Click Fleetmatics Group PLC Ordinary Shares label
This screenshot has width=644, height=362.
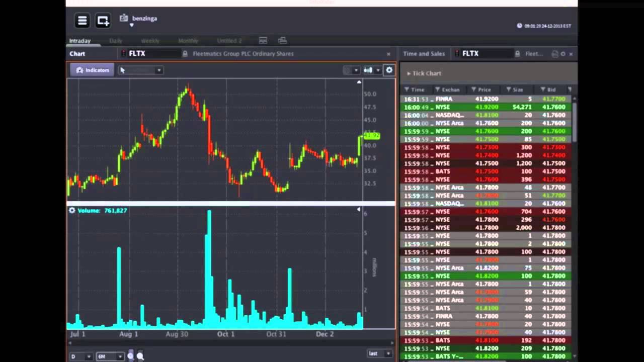(243, 54)
